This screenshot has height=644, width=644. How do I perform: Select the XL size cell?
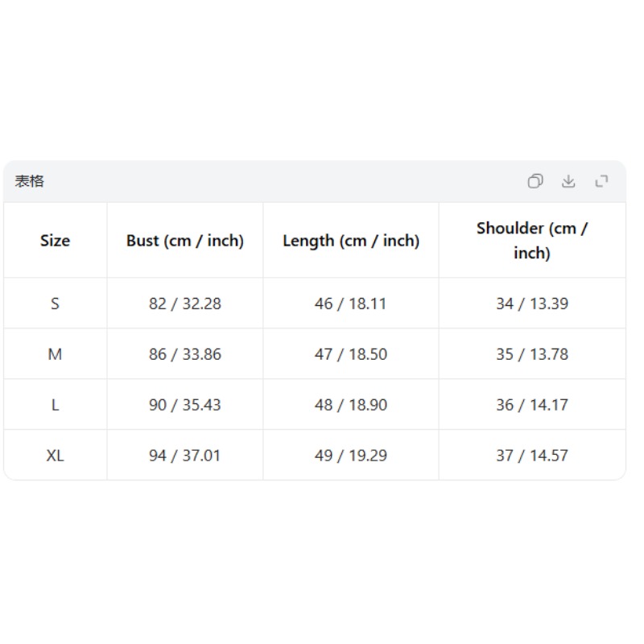[x=55, y=456]
